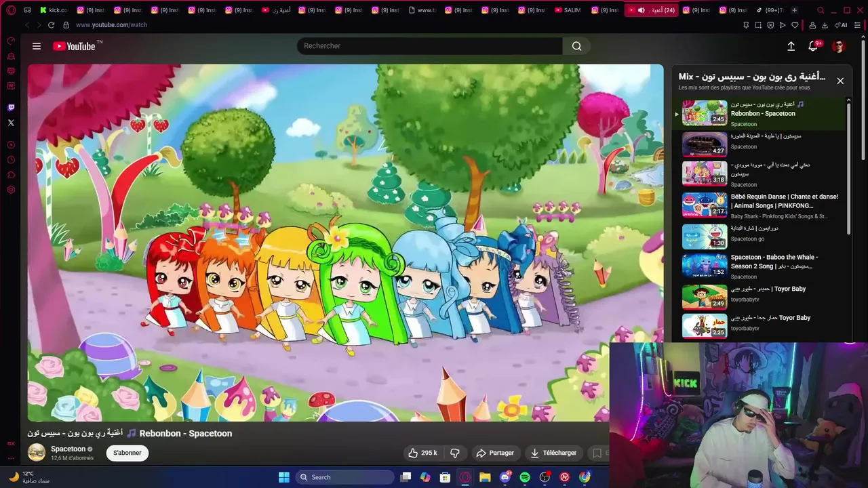Open a new tab with the plus button
The width and height of the screenshot is (868, 488).
tap(794, 10)
